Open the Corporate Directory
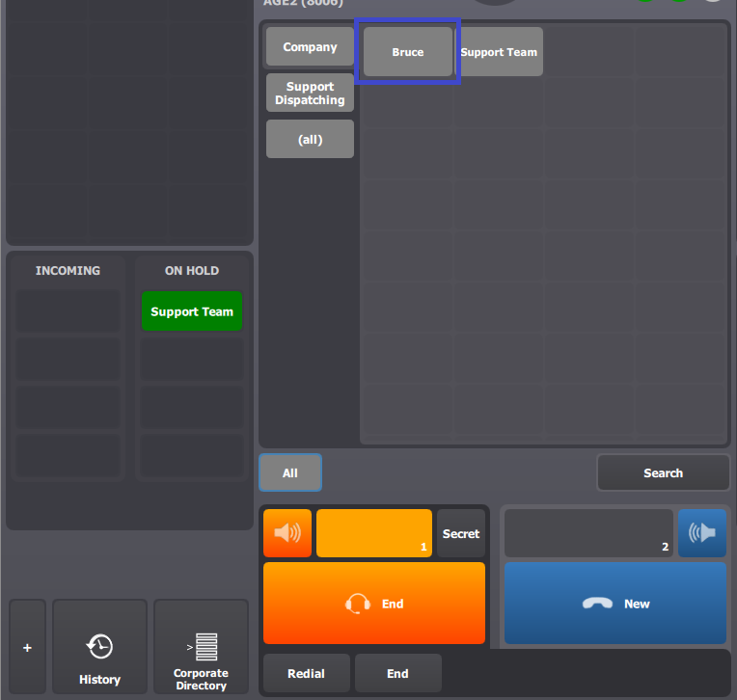Screen dimensions: 737x700 [202, 646]
